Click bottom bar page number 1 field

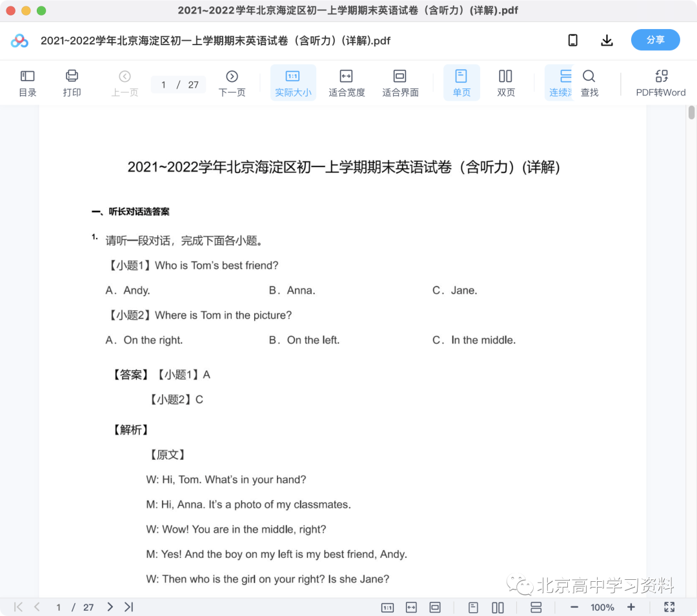click(x=58, y=607)
